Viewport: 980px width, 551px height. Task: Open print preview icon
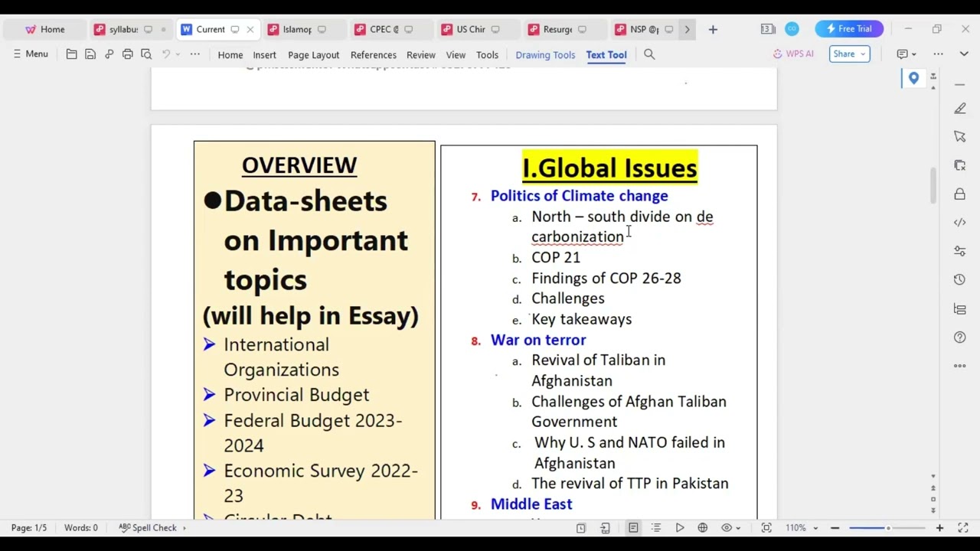coord(146,54)
